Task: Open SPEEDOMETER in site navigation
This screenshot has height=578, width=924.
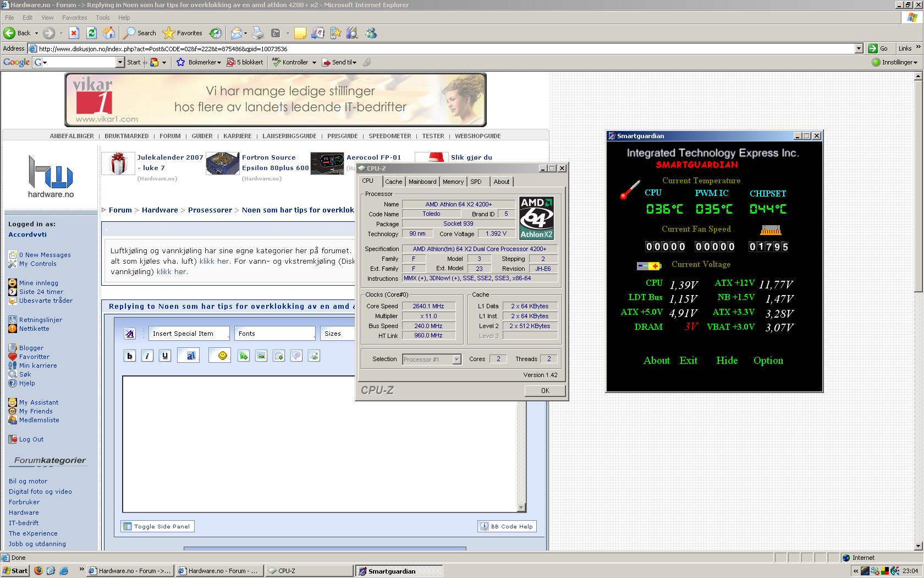Action: pyautogui.click(x=390, y=136)
